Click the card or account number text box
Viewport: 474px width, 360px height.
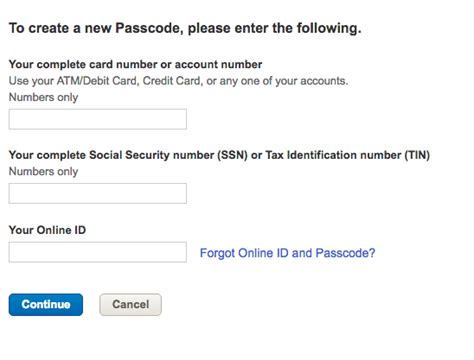98,119
